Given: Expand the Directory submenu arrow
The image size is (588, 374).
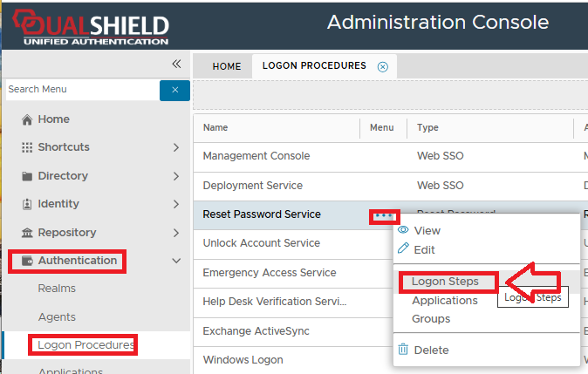Looking at the screenshot, I should pyautogui.click(x=176, y=176).
